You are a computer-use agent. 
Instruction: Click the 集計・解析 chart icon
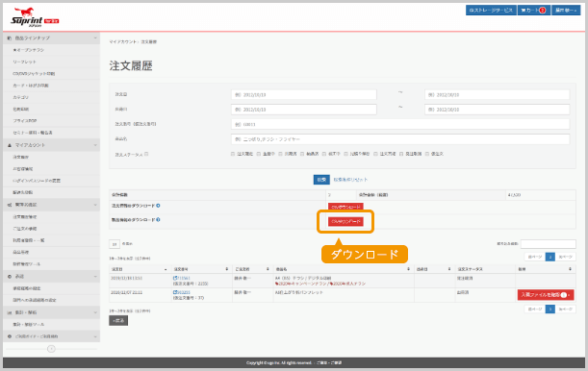coord(10,312)
